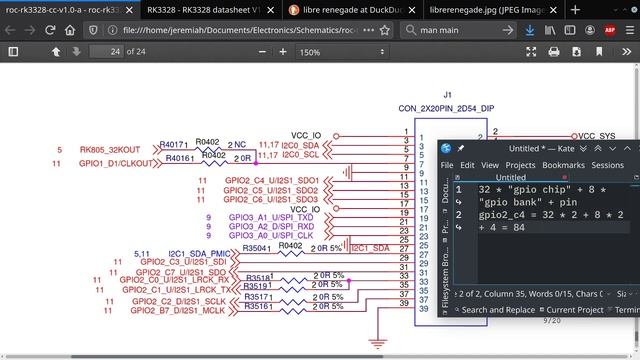Open Kate Current Project panel
640x360 pixels.
click(x=571, y=310)
